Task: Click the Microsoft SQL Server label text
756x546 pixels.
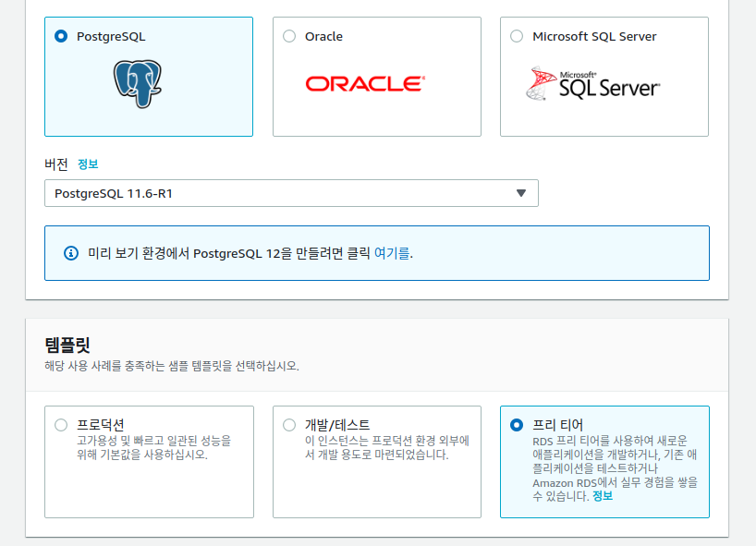Action: (594, 37)
